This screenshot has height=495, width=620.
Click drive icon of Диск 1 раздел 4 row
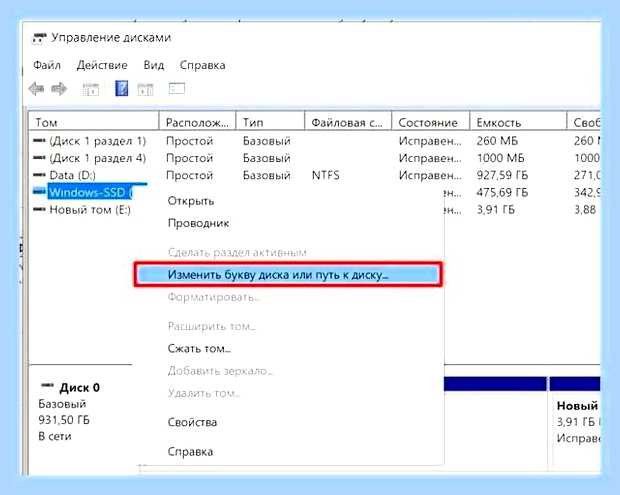coord(39,158)
